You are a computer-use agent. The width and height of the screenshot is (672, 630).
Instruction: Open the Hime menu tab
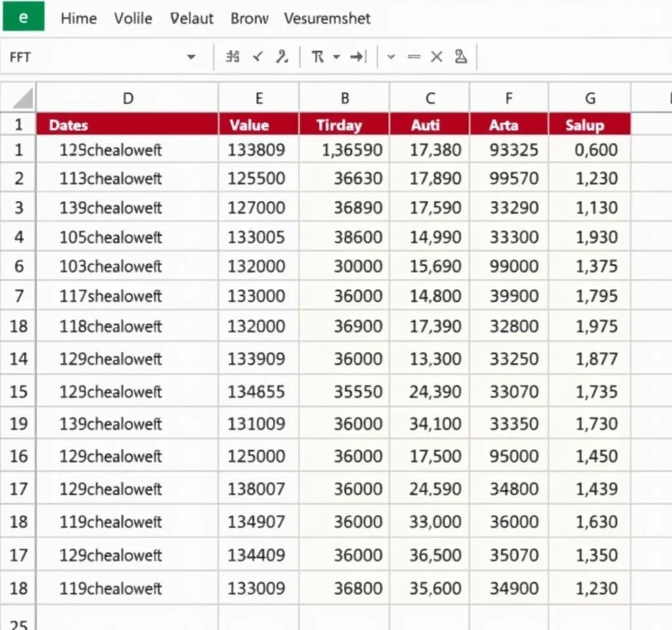(79, 18)
